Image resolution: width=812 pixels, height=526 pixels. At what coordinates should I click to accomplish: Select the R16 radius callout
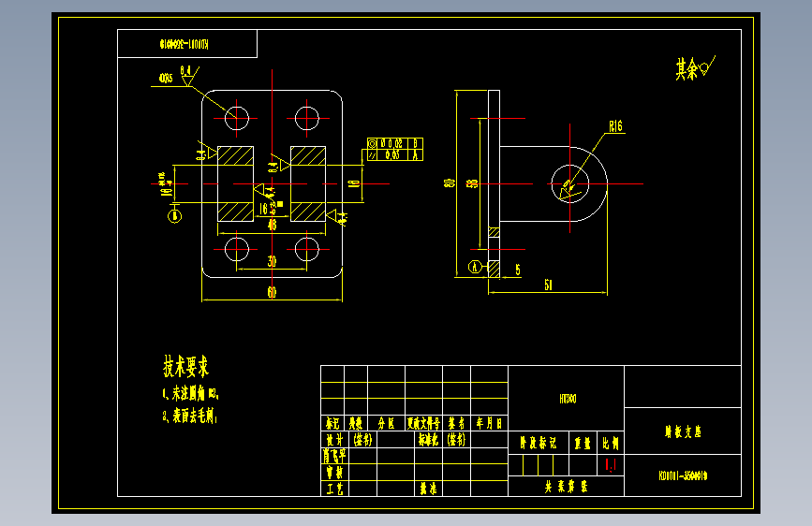click(615, 126)
